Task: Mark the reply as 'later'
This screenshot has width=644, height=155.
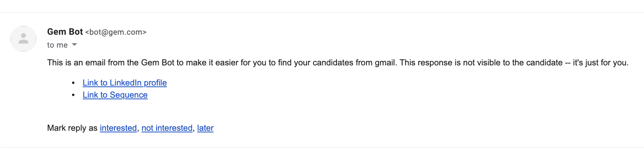Action: click(205, 128)
